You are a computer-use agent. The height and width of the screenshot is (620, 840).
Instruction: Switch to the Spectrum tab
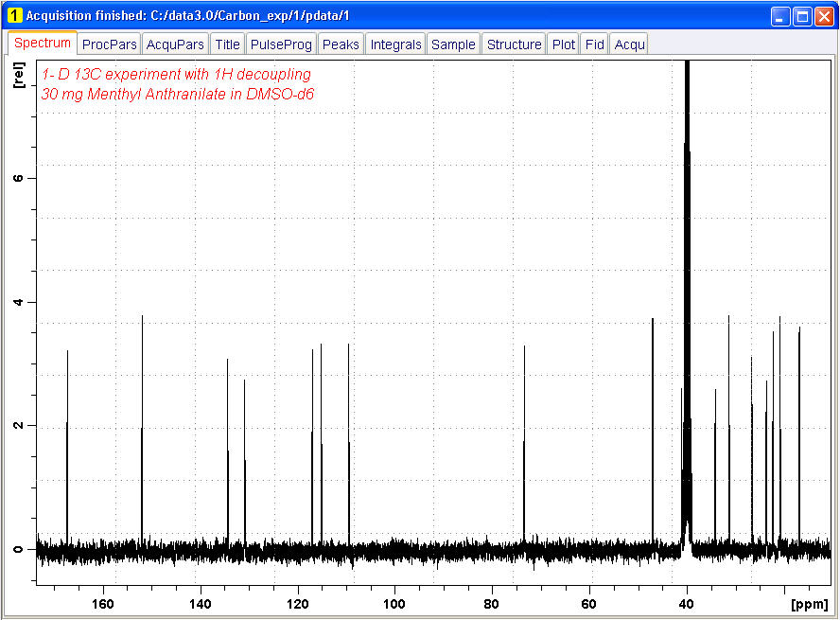pos(43,44)
